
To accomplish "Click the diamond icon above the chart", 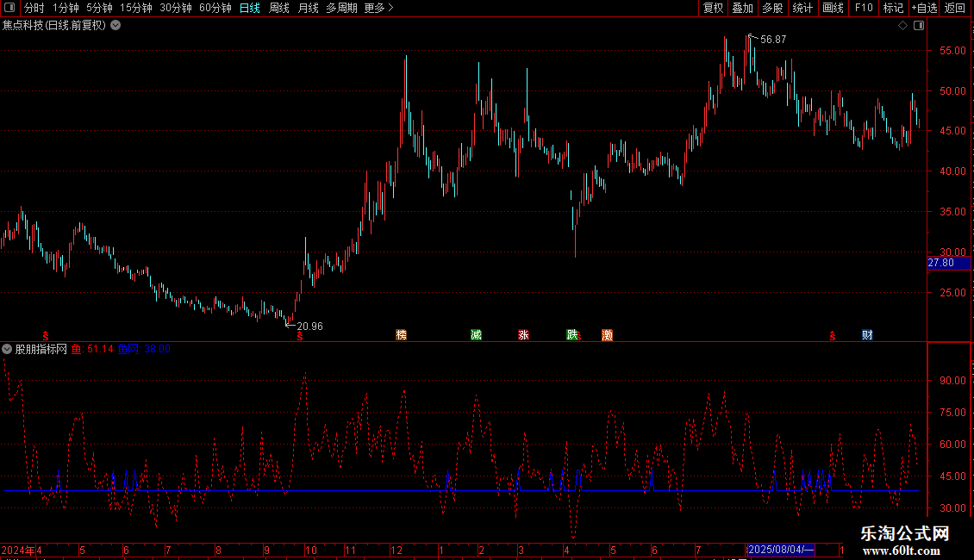I will (903, 26).
